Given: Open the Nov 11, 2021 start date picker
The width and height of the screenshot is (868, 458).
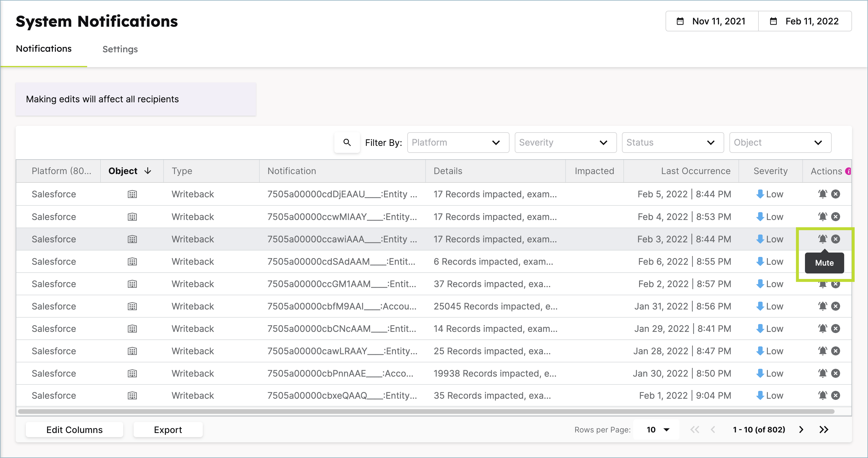Looking at the screenshot, I should (712, 21).
